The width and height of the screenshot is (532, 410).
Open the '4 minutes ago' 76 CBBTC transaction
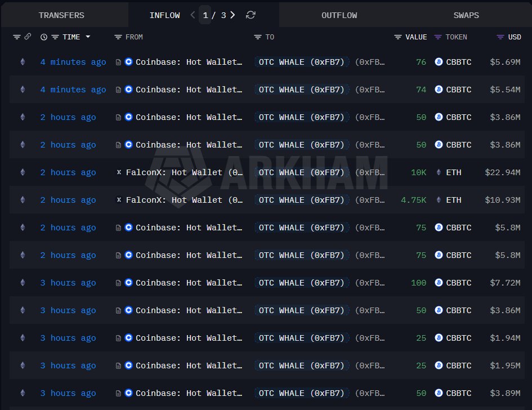73,62
